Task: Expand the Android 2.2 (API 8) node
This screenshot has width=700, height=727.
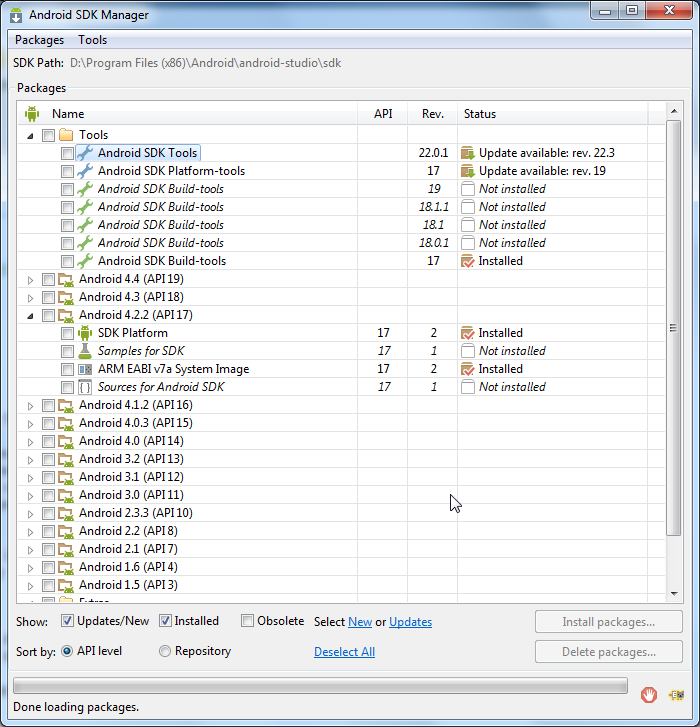Action: click(31, 532)
